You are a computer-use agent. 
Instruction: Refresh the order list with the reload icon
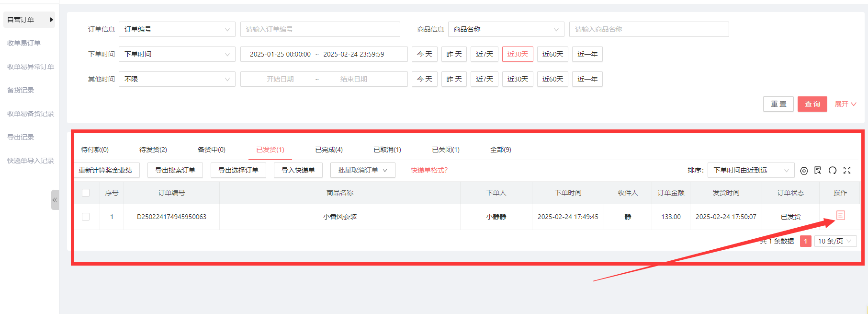(833, 170)
